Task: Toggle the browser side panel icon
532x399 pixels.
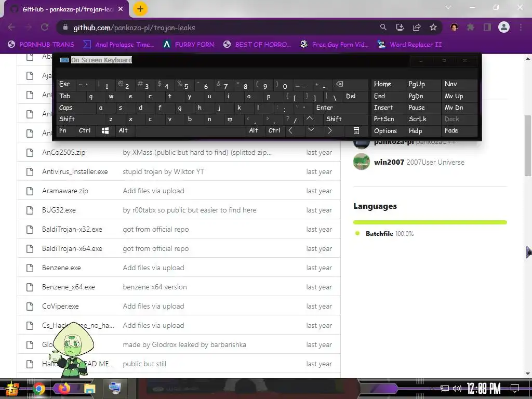Action: [487, 28]
